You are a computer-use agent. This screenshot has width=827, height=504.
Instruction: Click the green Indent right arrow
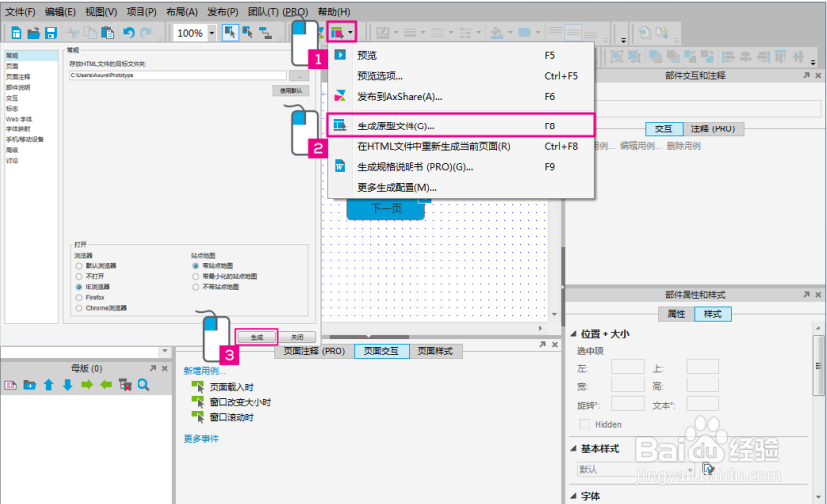point(87,385)
